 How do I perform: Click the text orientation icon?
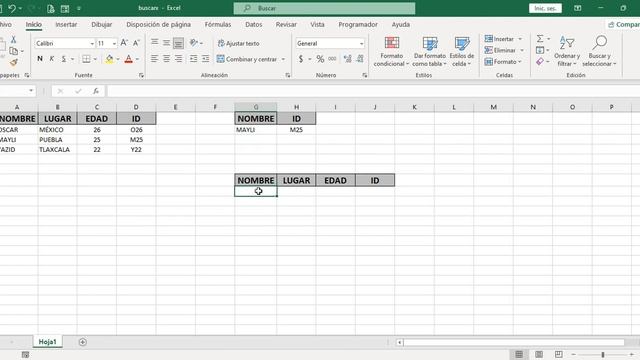[x=193, y=42]
